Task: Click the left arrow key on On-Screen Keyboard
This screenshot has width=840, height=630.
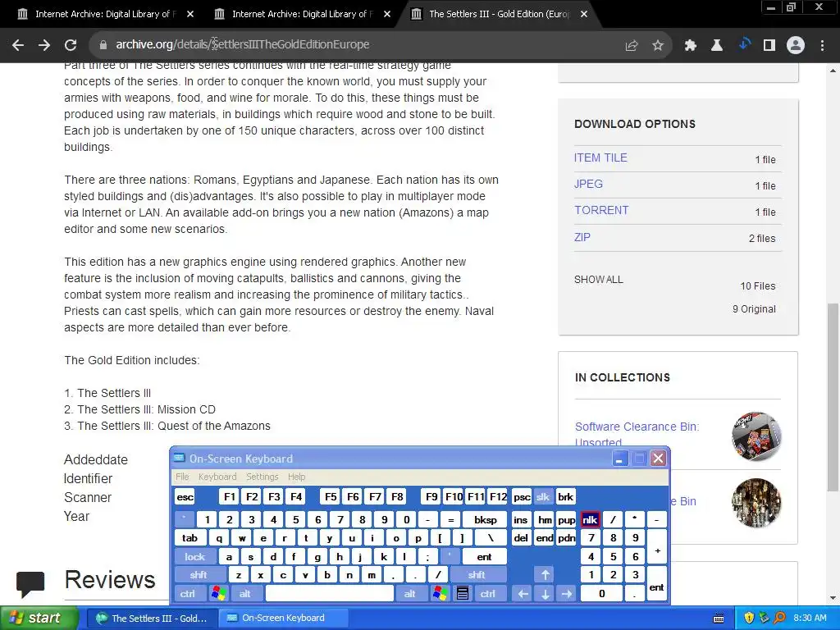Action: [523, 594]
